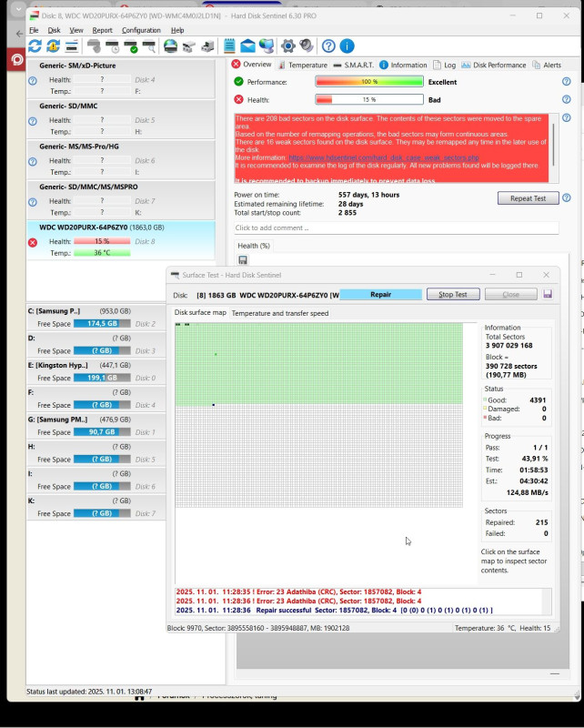Click the 36 °C temperature bar of WDC disk

[102, 253]
